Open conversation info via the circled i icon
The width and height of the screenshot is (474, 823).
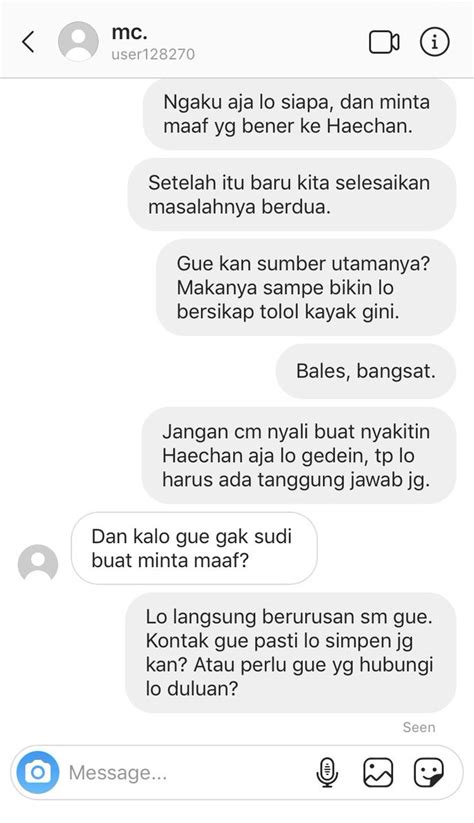[434, 41]
